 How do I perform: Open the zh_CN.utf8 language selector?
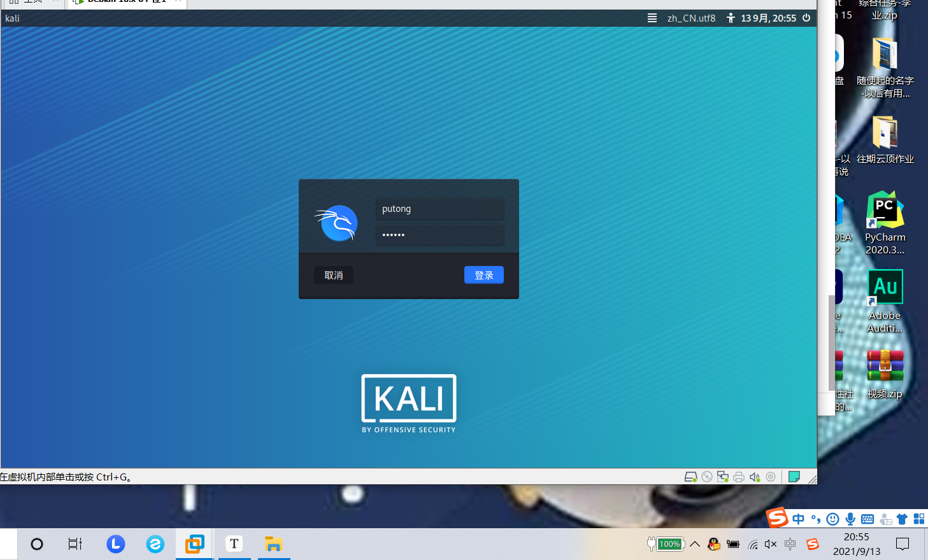[x=691, y=18]
